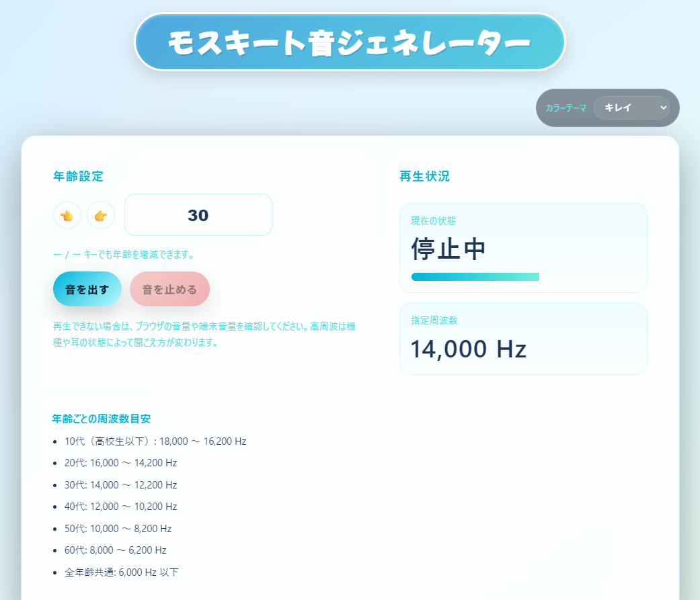Click the left-pointing hand decrease age icon

point(67,215)
